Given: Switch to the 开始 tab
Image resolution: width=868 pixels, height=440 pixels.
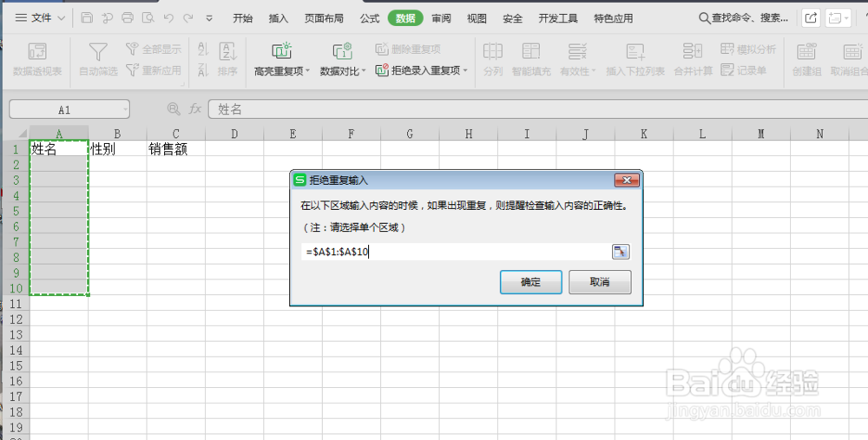Looking at the screenshot, I should pos(242,18).
